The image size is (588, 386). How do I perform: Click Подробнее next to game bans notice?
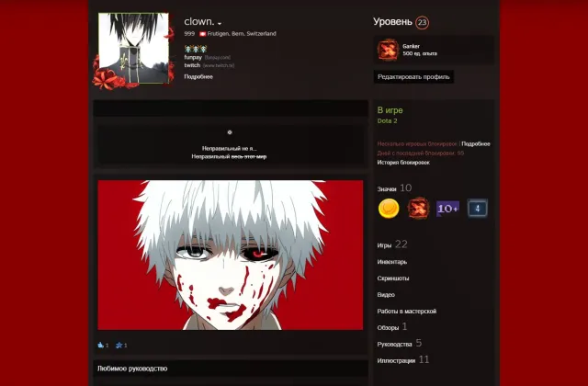click(476, 143)
